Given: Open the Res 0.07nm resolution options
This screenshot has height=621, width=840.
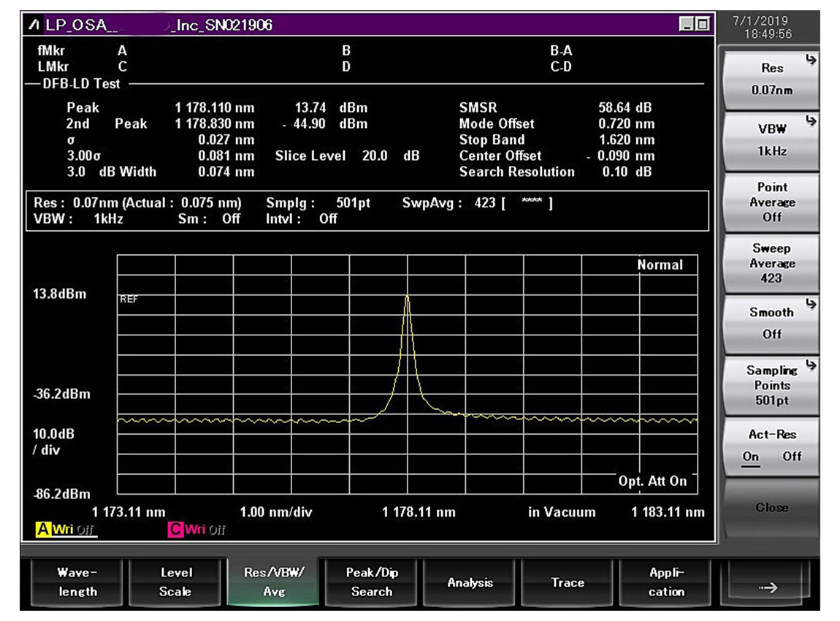Looking at the screenshot, I should [x=771, y=79].
